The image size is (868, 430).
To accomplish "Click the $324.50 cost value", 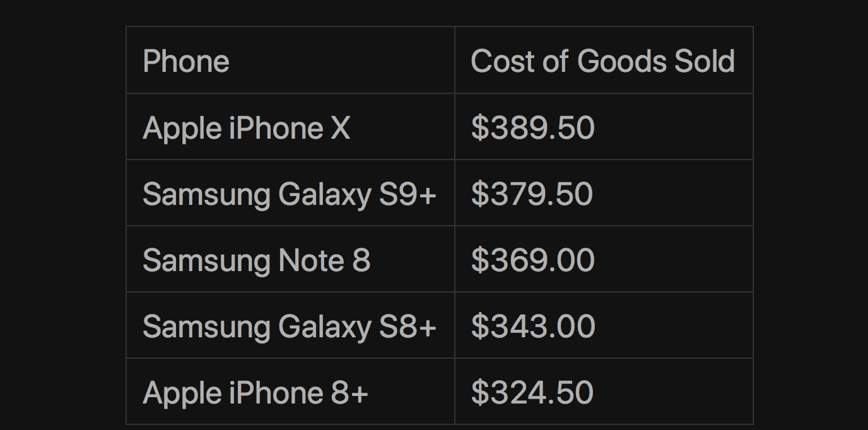I will (532, 393).
